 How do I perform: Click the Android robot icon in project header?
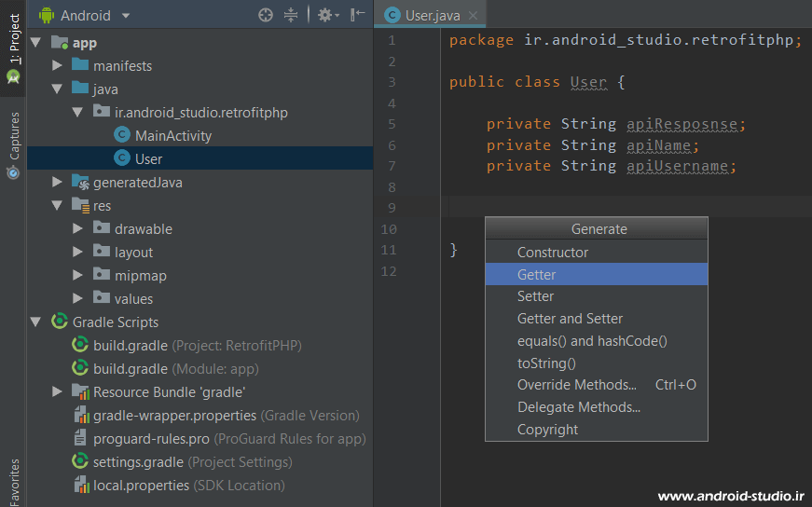pyautogui.click(x=47, y=16)
